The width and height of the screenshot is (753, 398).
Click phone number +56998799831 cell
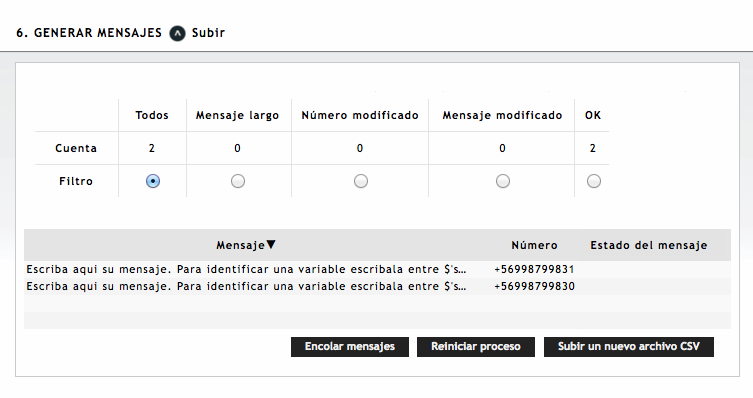point(534,269)
